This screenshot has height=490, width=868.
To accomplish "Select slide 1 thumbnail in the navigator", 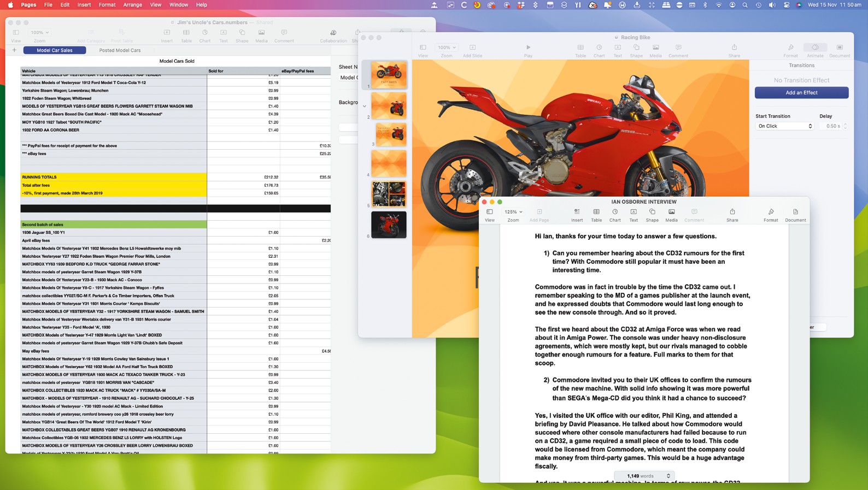I will tap(389, 75).
